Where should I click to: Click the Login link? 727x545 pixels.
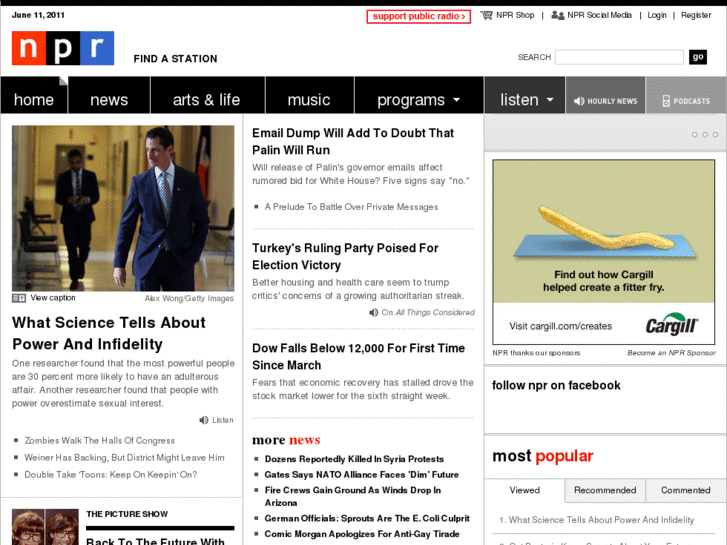coord(657,15)
